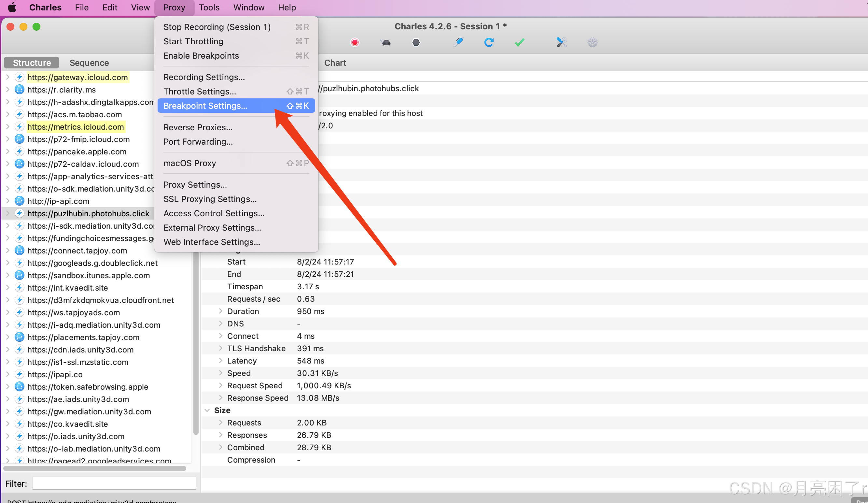868x503 pixels.
Task: Expand the metrics.icloud.com tree node
Action: pos(7,127)
